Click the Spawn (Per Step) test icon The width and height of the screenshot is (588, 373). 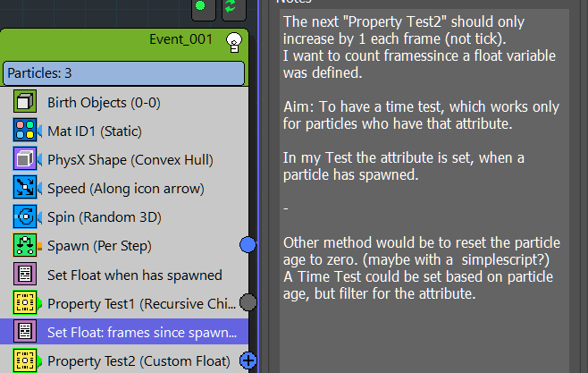[25, 245]
